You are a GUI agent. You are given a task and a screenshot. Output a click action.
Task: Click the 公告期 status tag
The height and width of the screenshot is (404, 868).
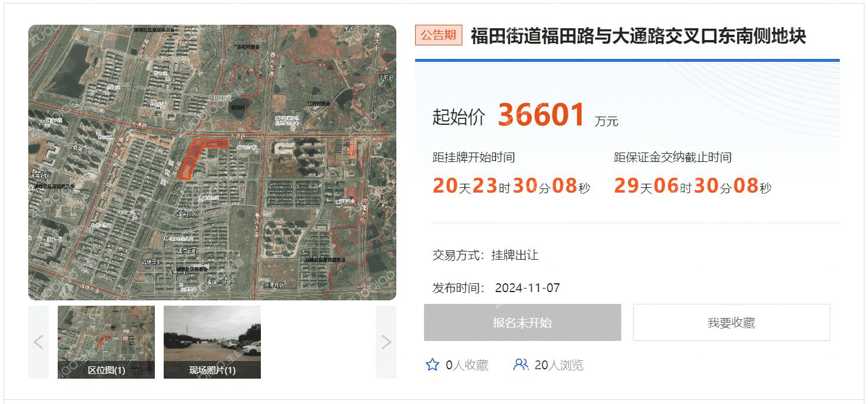[439, 35]
